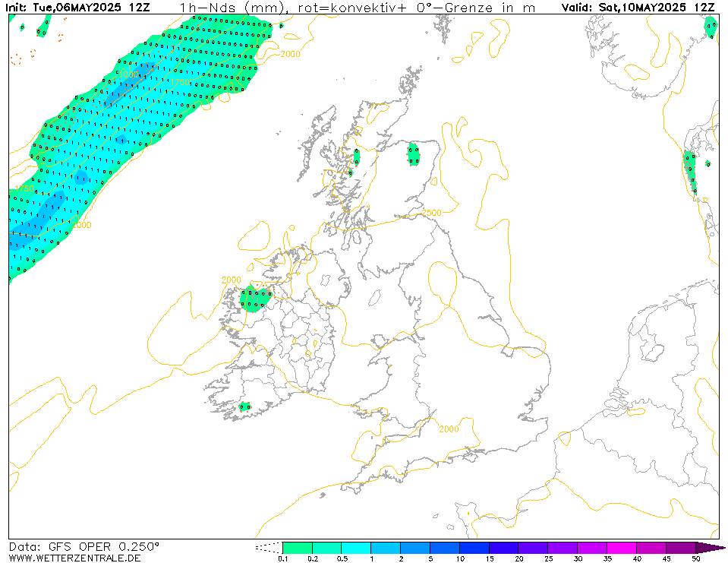Select the 15 to 20 mm legend swatch
This screenshot has height=563, width=728.
[504, 548]
